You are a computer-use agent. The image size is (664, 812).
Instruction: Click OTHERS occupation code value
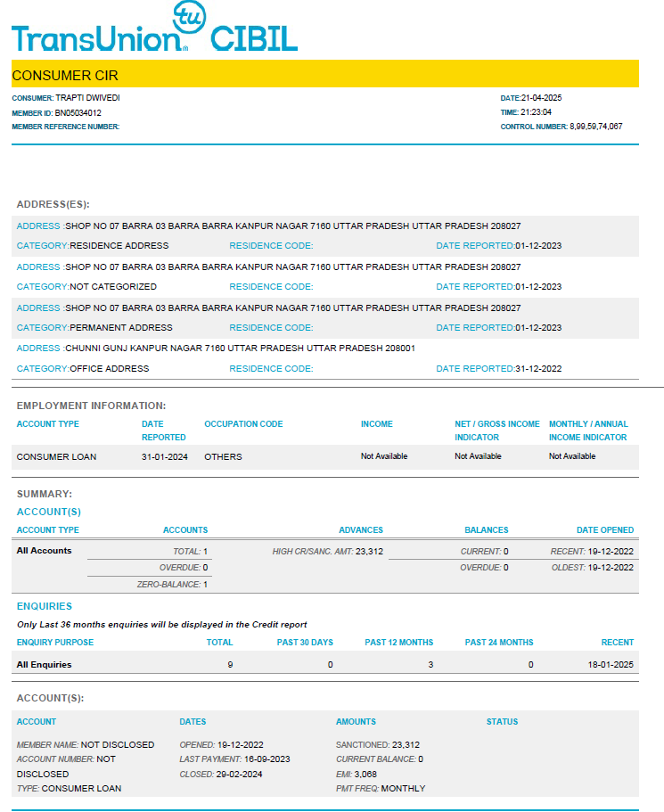[223, 456]
